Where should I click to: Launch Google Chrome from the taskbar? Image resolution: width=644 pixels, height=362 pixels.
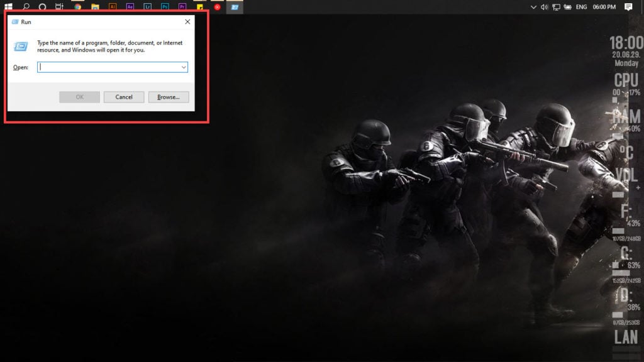click(77, 7)
